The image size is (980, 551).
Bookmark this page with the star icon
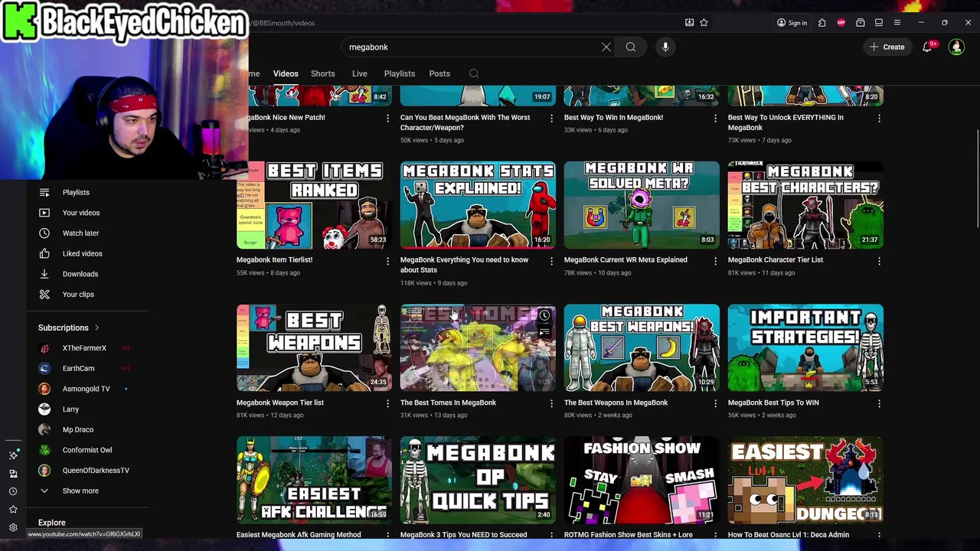click(704, 23)
